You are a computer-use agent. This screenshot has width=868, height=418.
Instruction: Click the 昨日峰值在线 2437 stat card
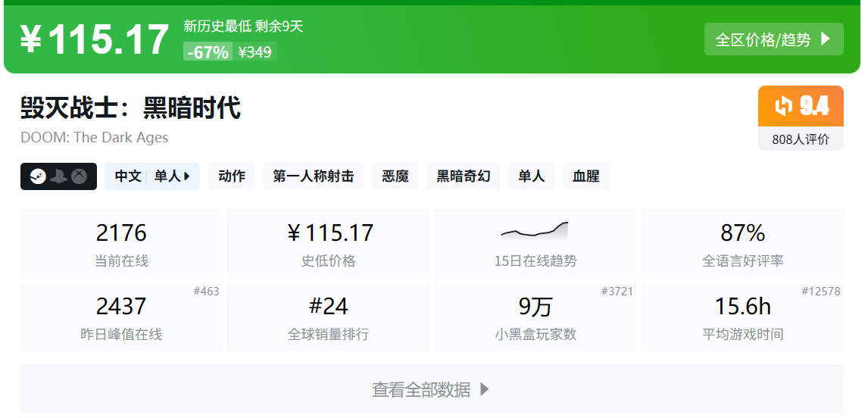pyautogui.click(x=121, y=317)
